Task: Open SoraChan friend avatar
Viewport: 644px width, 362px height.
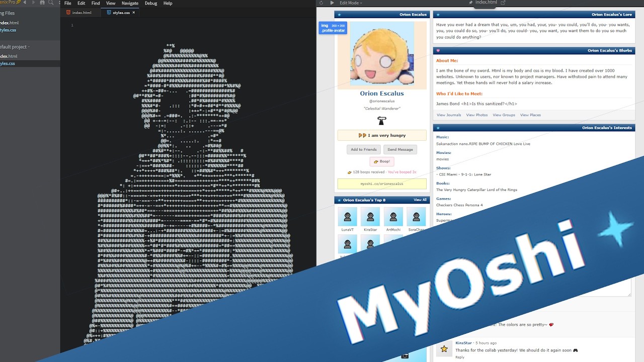Action: (x=416, y=217)
